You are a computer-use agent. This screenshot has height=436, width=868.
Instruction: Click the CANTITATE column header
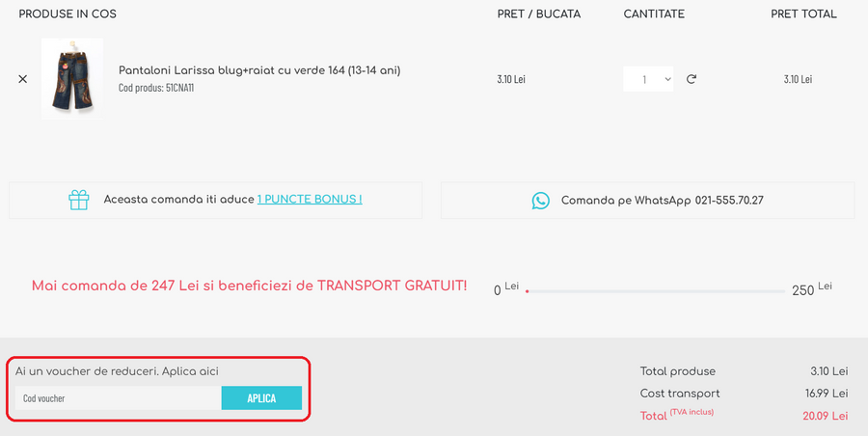654,14
